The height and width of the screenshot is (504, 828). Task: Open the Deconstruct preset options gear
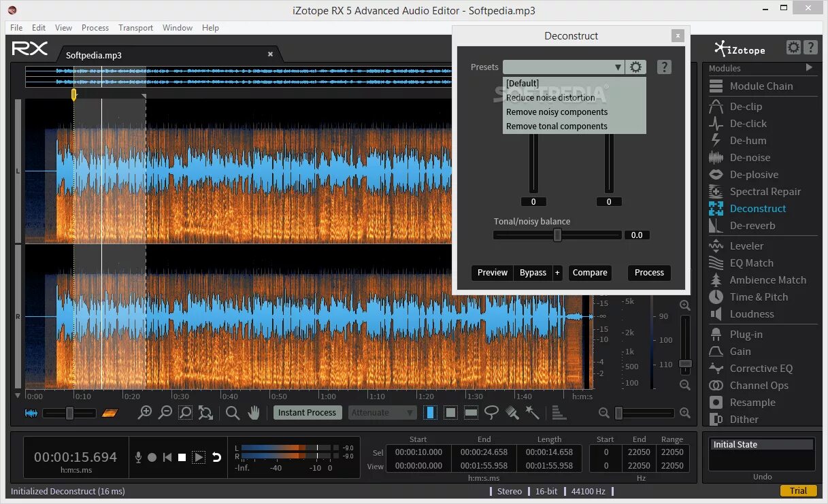pyautogui.click(x=635, y=67)
